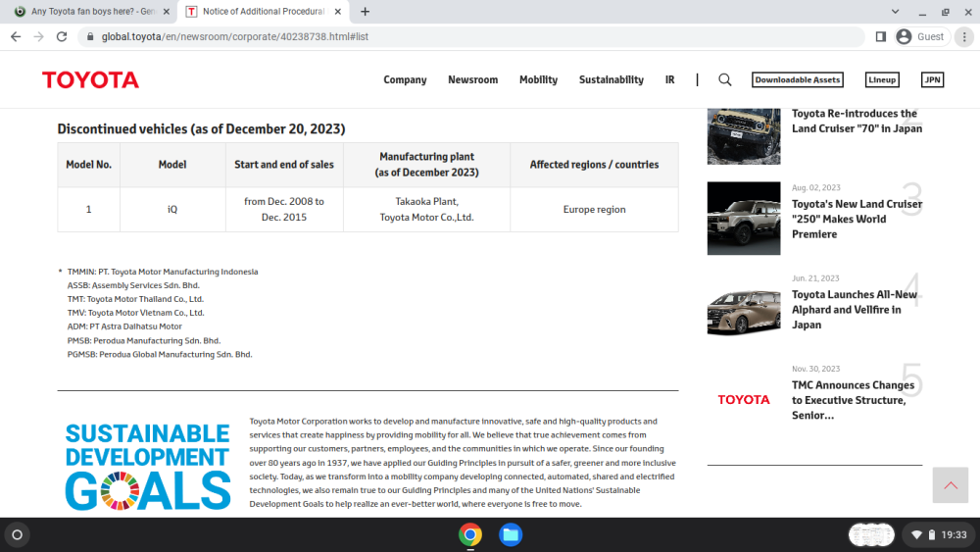Click the Alphard and Vellfire thumbnail image

pyautogui.click(x=744, y=312)
